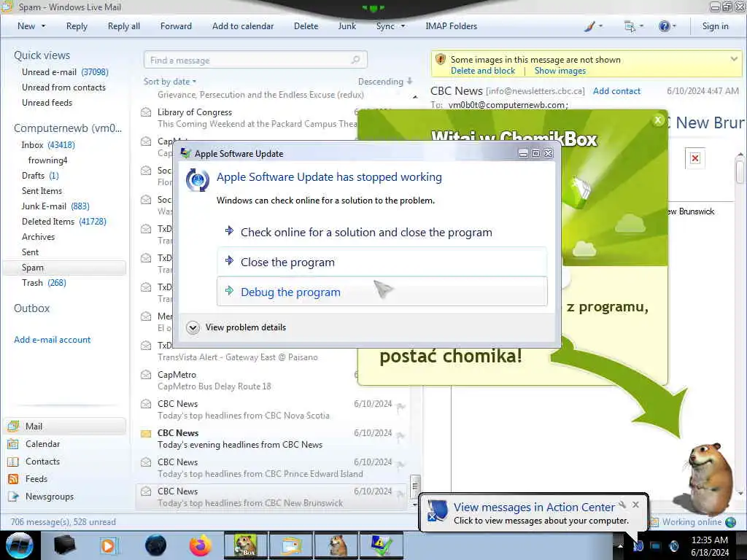Screen dimensions: 747x560
Task: Open media player taskbar icon
Action: [109, 545]
